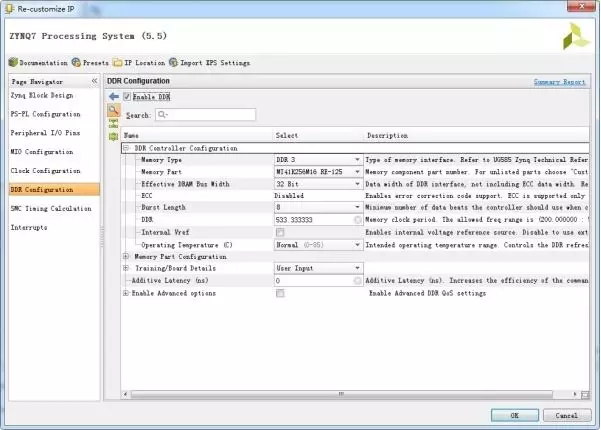601x430 pixels.
Task: Go to SMC Timing Calculation page
Action: (51, 208)
